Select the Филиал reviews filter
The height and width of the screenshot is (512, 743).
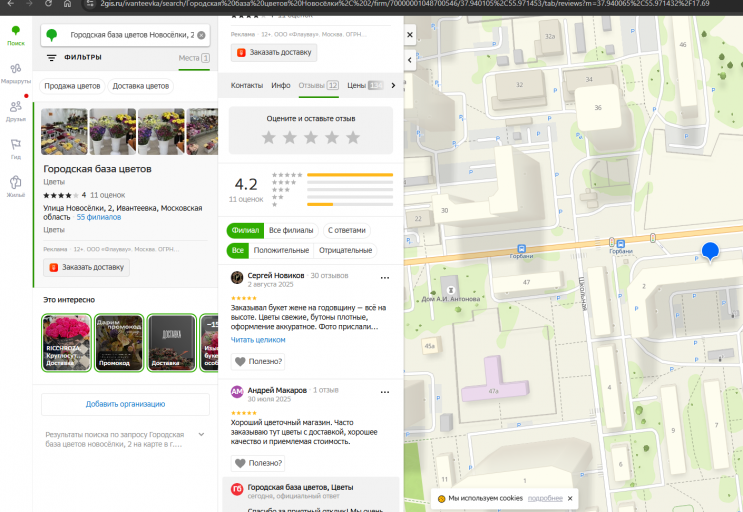point(245,231)
